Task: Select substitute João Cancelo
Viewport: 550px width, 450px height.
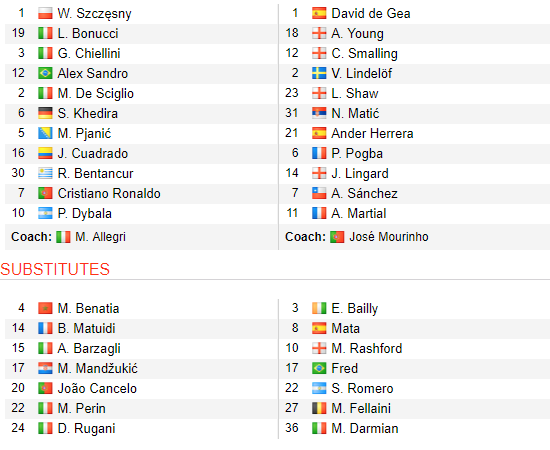Action: (x=97, y=388)
